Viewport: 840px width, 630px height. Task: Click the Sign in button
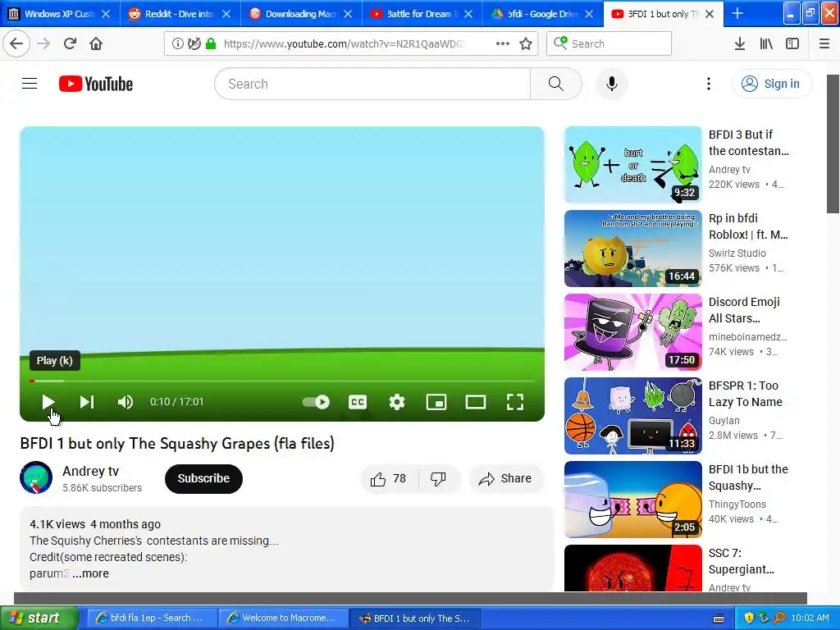click(x=771, y=84)
